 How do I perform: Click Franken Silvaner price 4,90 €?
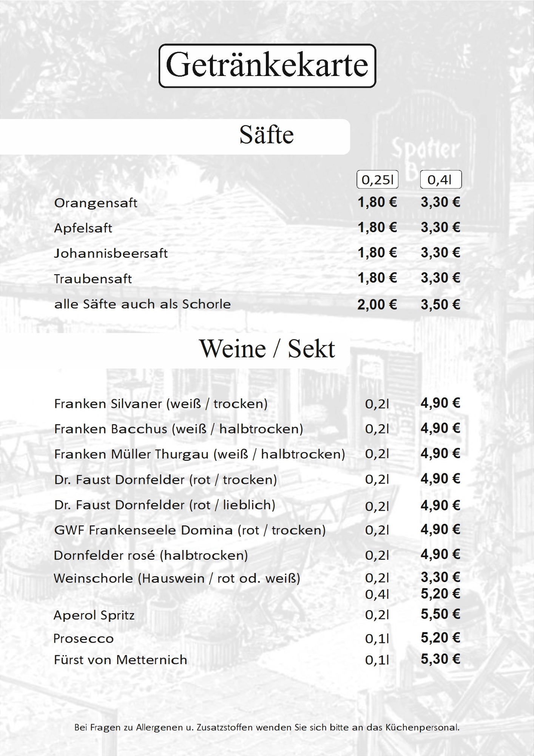tap(441, 403)
